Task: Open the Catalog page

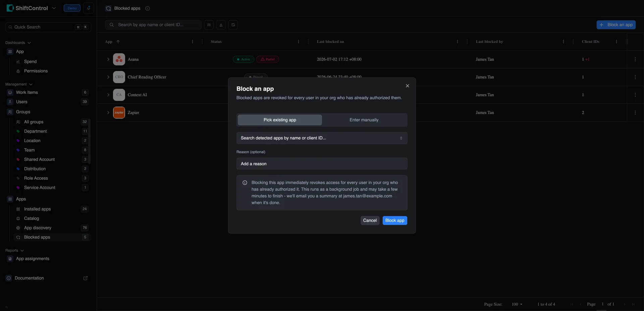Action: click(32, 219)
